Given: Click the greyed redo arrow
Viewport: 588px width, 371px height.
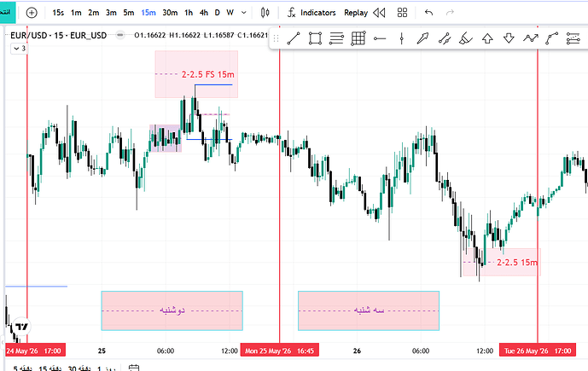Looking at the screenshot, I should [x=450, y=13].
